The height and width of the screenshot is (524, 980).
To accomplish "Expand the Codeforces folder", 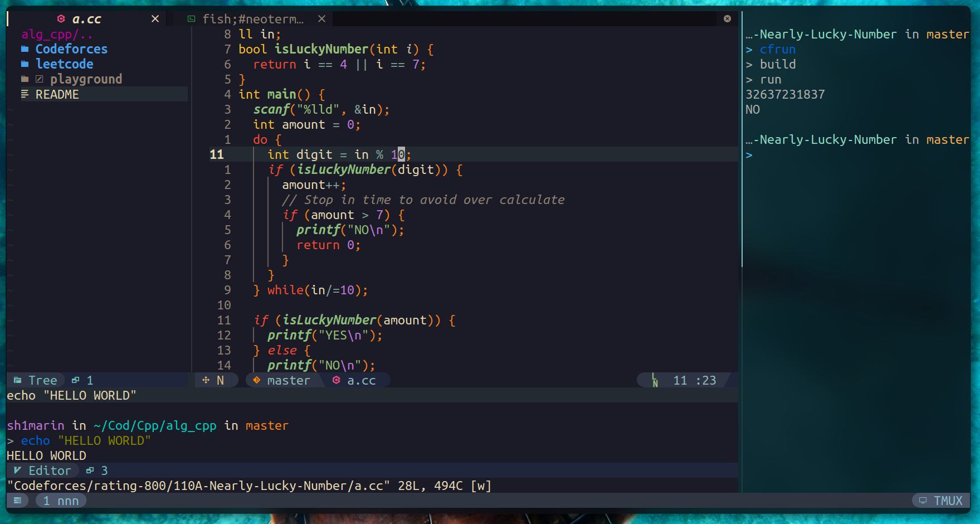I will tap(25, 49).
